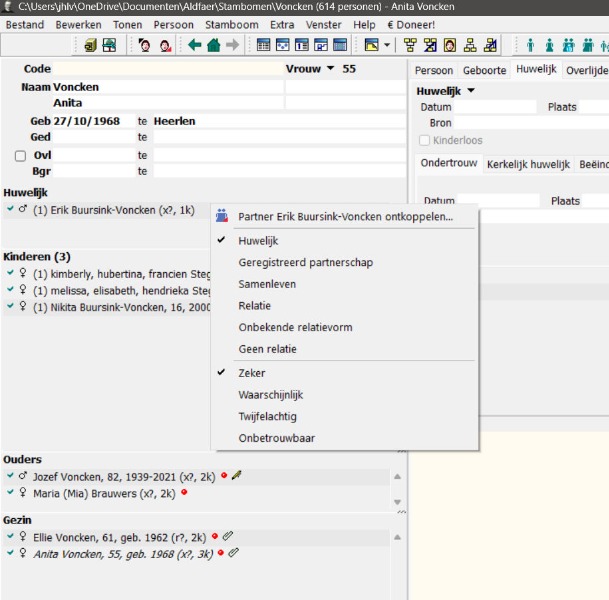
Task: Choose Samenleven as the relationship type
Action: [x=266, y=284]
